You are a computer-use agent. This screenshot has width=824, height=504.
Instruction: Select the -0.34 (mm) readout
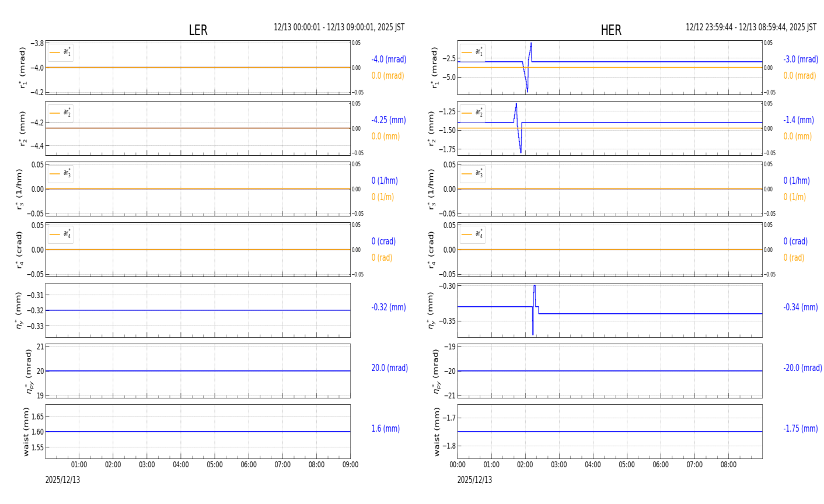[801, 307]
